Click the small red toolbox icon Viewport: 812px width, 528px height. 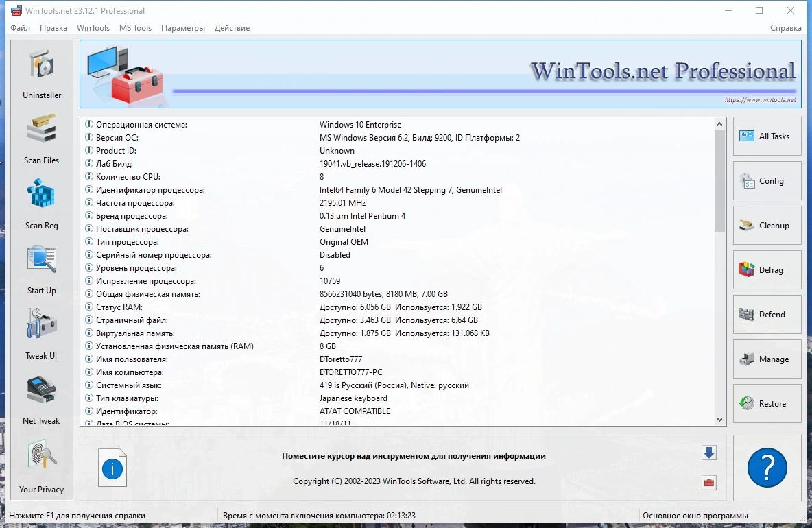point(709,483)
